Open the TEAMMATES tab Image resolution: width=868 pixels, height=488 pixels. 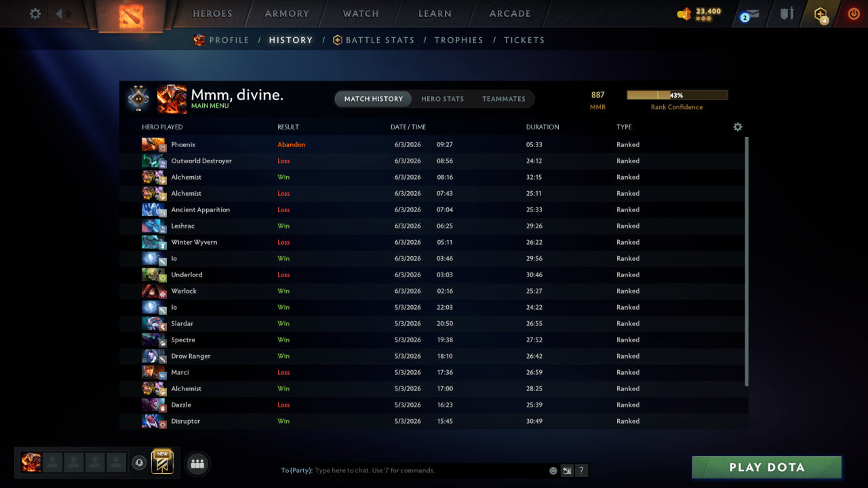pos(504,99)
